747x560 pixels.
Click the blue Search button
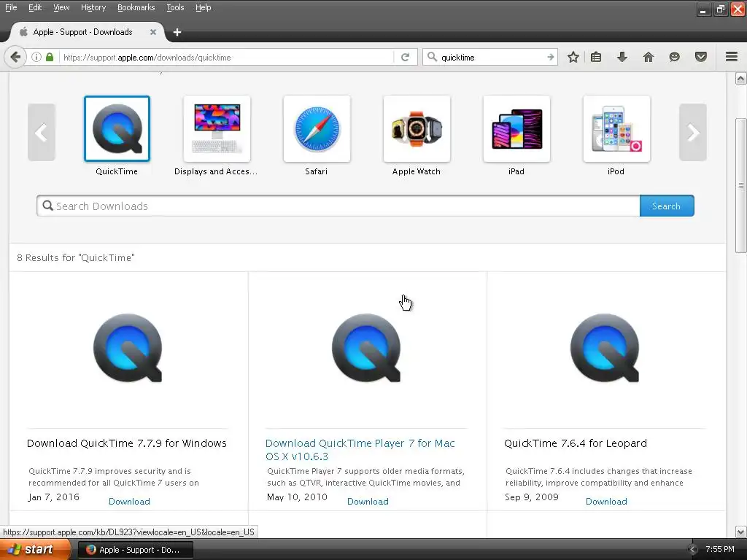click(x=667, y=206)
